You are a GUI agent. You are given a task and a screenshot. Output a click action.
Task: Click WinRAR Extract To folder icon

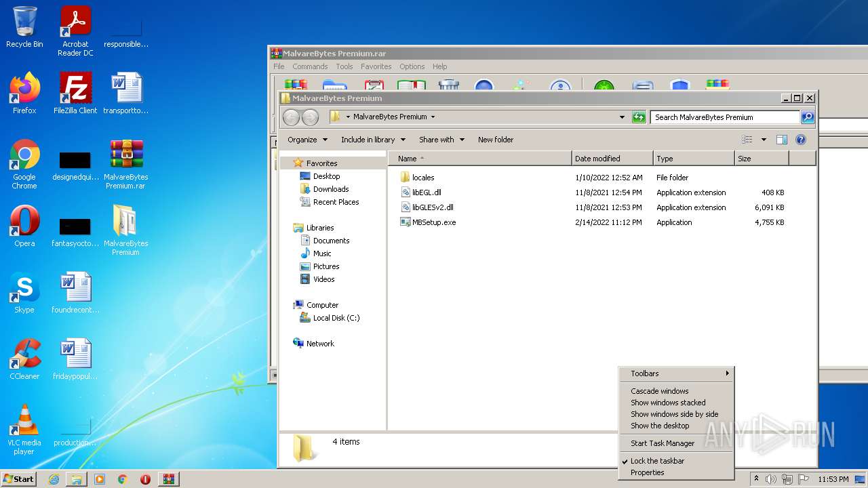click(x=335, y=85)
